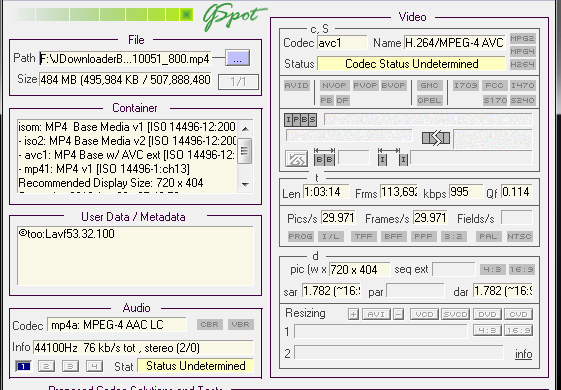
Task: Click the I709 indicator
Action: (465, 86)
